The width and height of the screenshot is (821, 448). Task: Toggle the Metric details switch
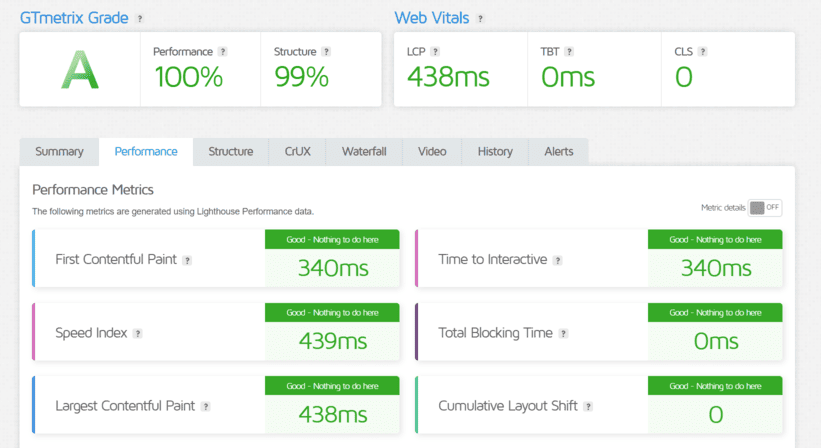pyautogui.click(x=765, y=208)
